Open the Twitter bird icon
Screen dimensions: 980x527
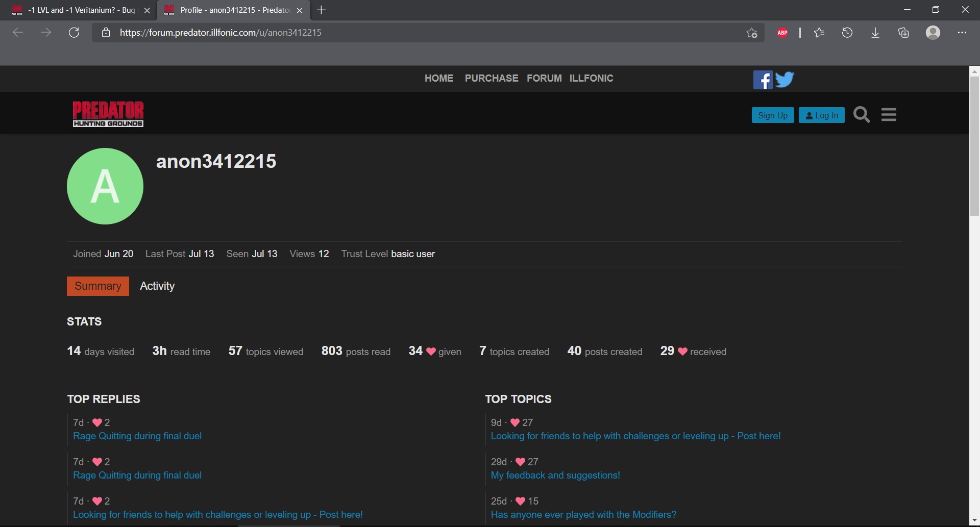(x=785, y=80)
